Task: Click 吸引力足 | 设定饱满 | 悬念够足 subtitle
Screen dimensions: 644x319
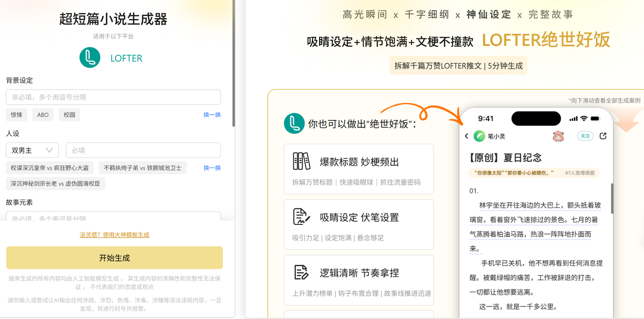Action: coord(338,237)
